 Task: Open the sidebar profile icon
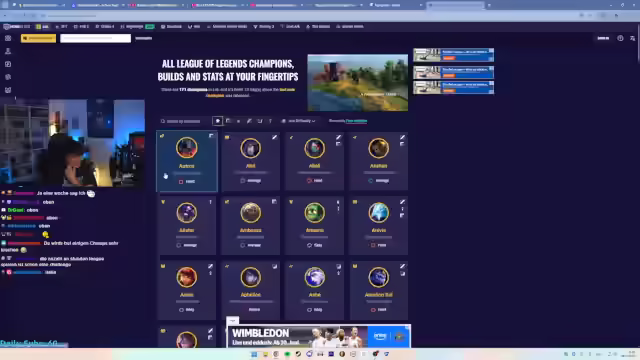[8, 51]
